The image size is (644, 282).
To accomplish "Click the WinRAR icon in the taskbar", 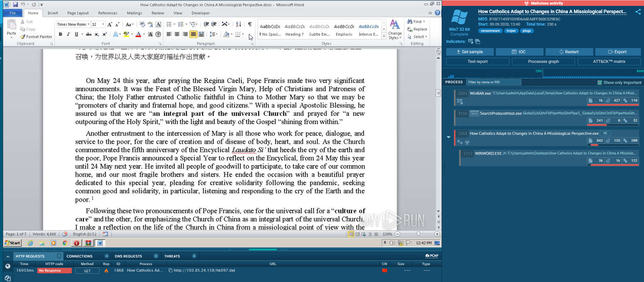I will pyautogui.click(x=88, y=243).
